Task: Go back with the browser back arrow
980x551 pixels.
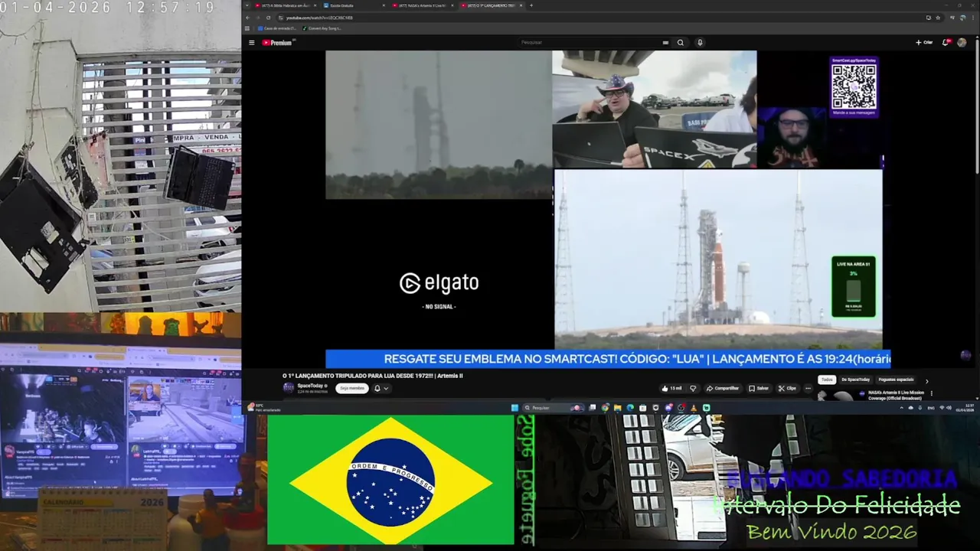Action: pos(247,18)
